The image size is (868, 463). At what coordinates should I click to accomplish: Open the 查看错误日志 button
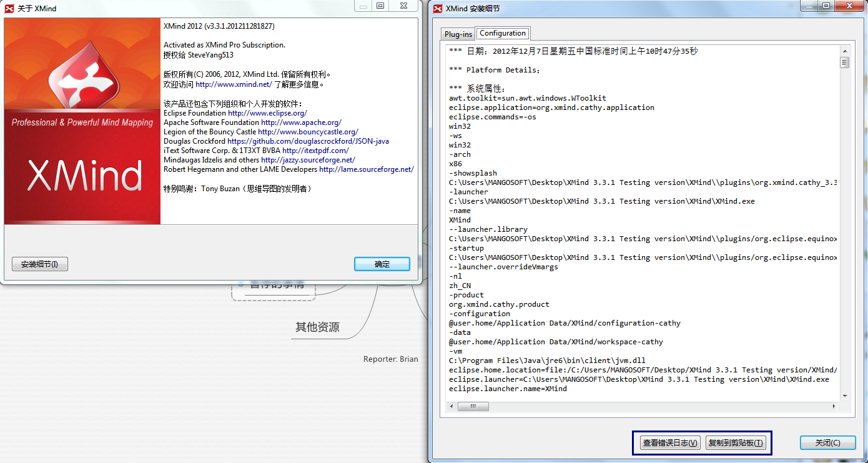670,443
